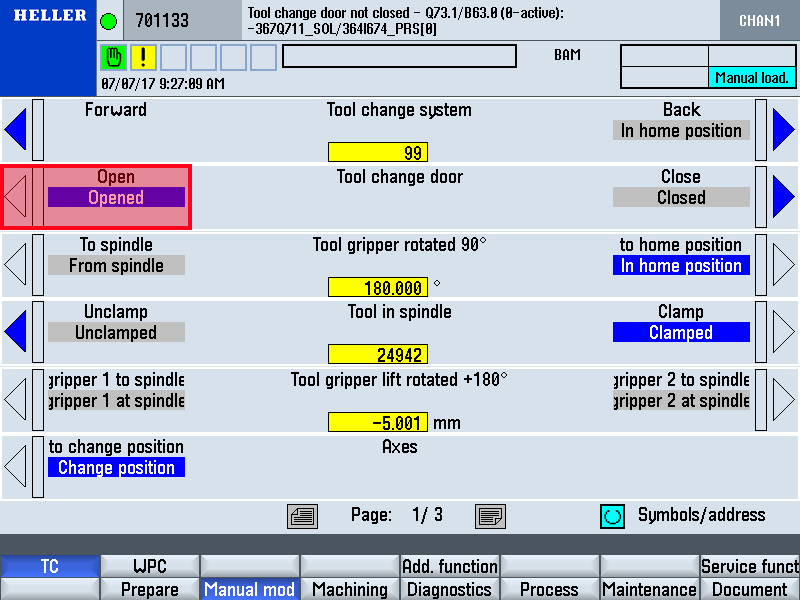This screenshot has height=600, width=800.
Task: Open the Service functions softkey
Action: tap(749, 566)
